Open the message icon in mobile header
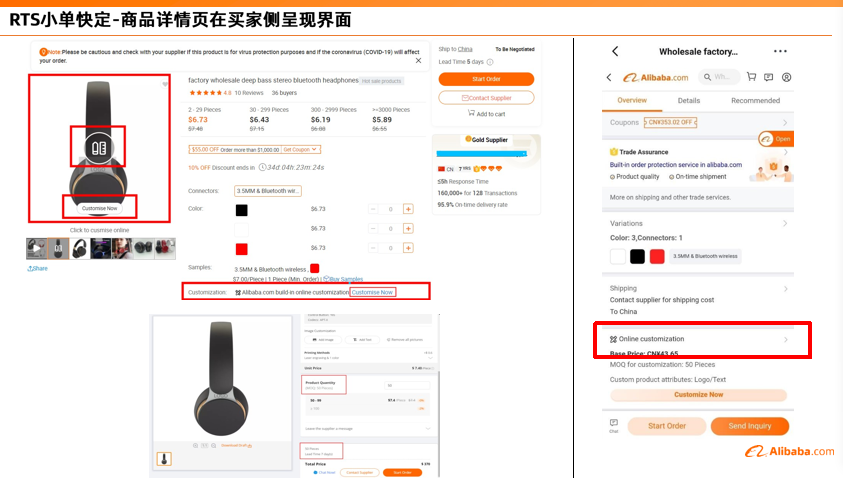 click(769, 77)
